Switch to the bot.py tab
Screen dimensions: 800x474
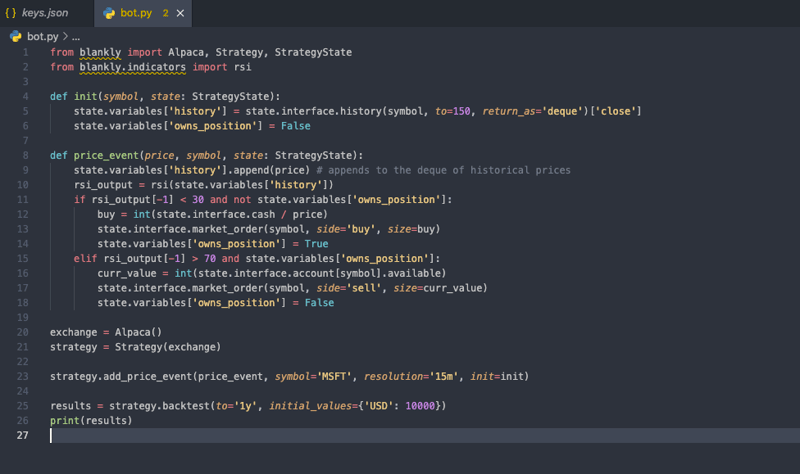coord(136,13)
